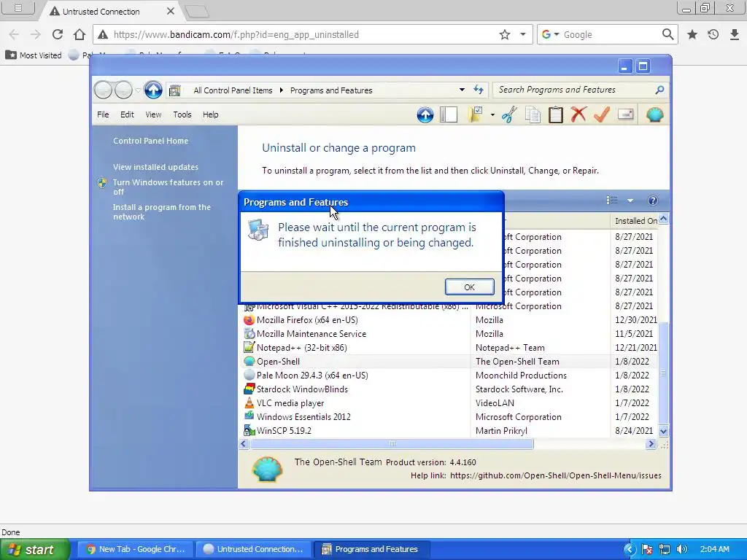Expand hidden system tray icons arrow
Viewport: 747px width, 560px height.
630,549
